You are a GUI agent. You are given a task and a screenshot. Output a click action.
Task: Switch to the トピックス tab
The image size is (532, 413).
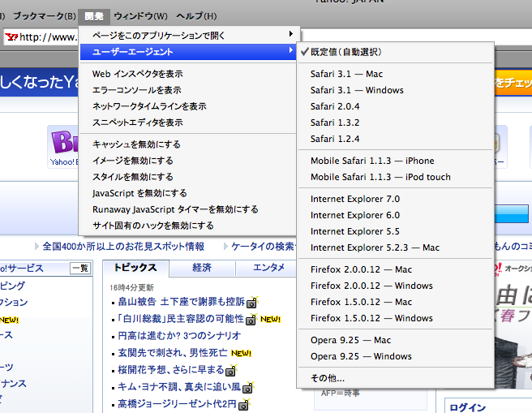tap(135, 268)
